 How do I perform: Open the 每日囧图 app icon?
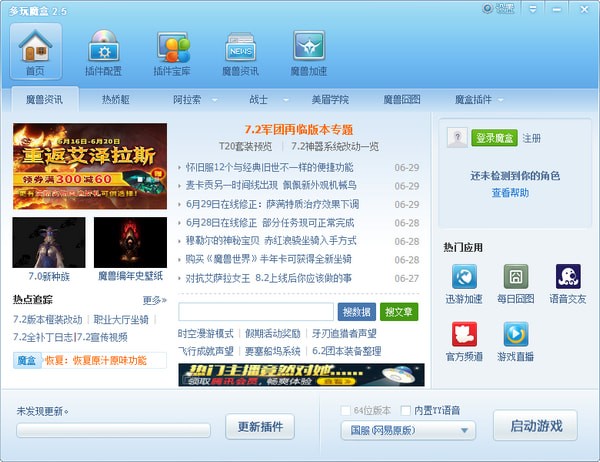point(516,276)
